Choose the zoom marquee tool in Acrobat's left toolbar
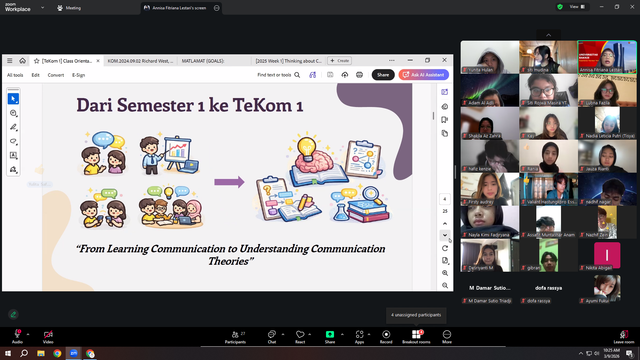Screen dimensions: 640x360 (x=13, y=113)
